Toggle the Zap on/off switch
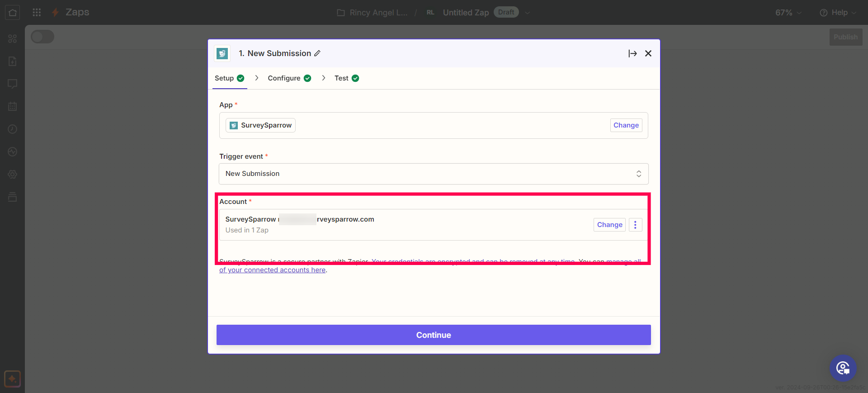Viewport: 868px width, 393px height. pyautogui.click(x=42, y=37)
